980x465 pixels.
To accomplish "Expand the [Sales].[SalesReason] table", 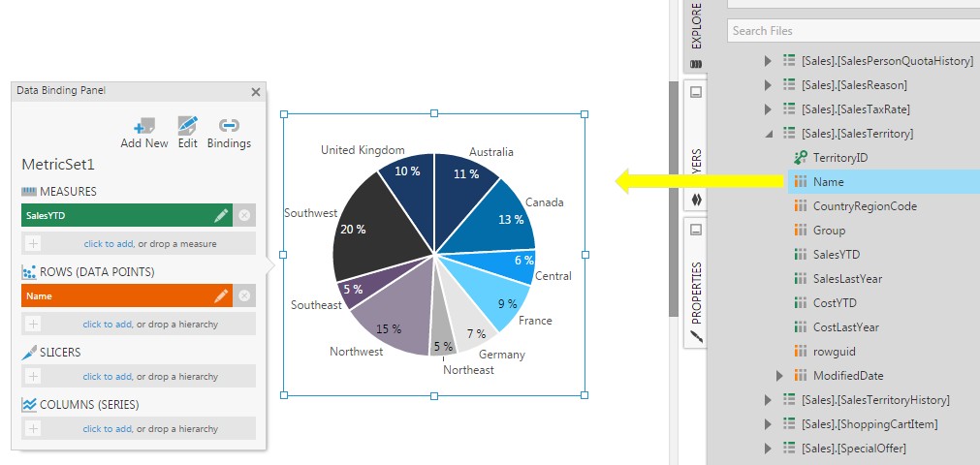I will click(x=768, y=85).
